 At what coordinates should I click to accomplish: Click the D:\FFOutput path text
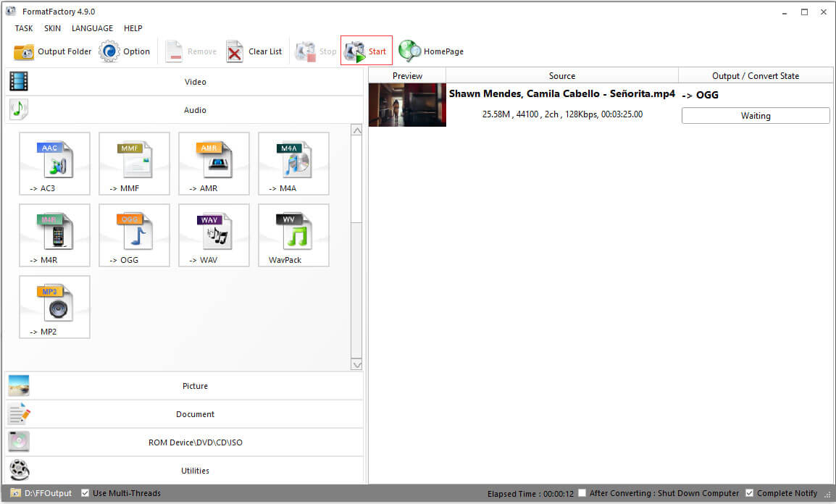(x=48, y=493)
